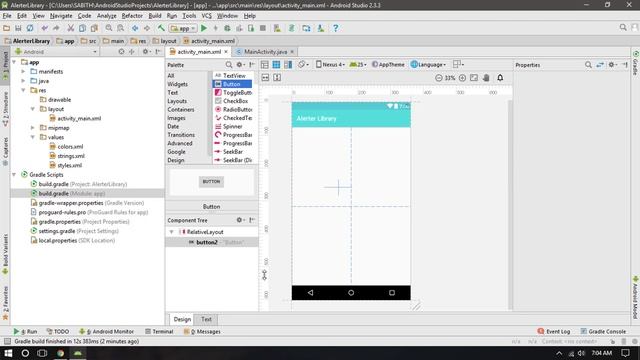Toggle the Structure tool window side tab
Screen dimensions: 640x360
[x=5, y=109]
